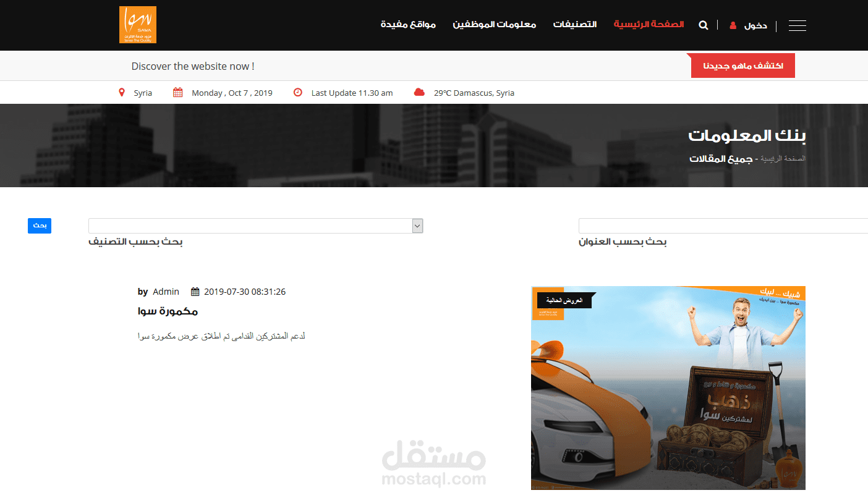Open the article title مكمورة سوا
This screenshot has width=868, height=498.
point(168,311)
